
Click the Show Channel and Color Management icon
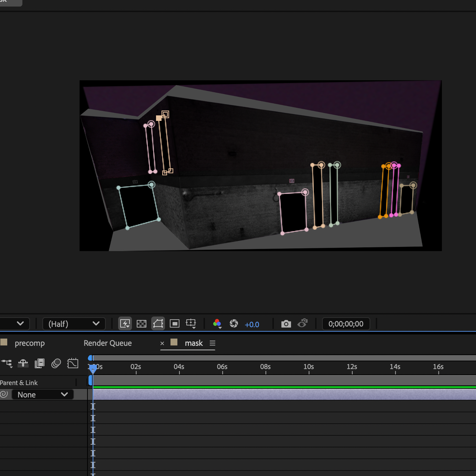[x=217, y=323]
